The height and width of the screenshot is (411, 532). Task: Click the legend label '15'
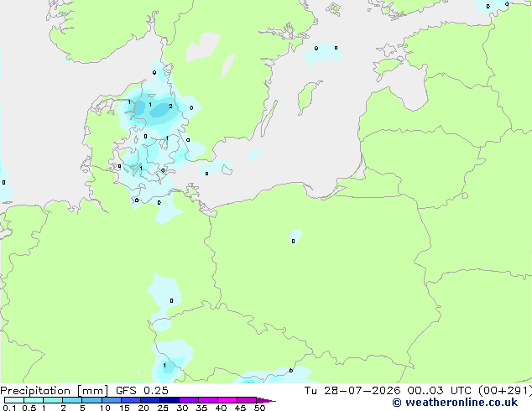click(x=124, y=408)
